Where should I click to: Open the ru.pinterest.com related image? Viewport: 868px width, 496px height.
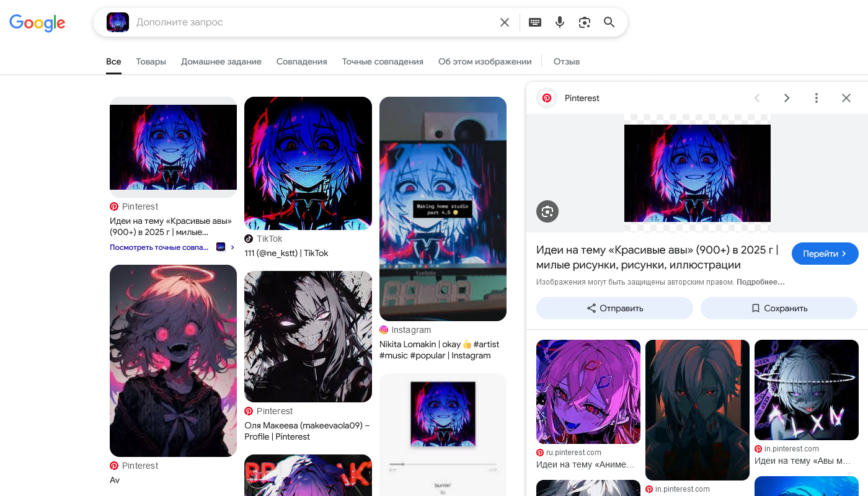click(x=588, y=392)
